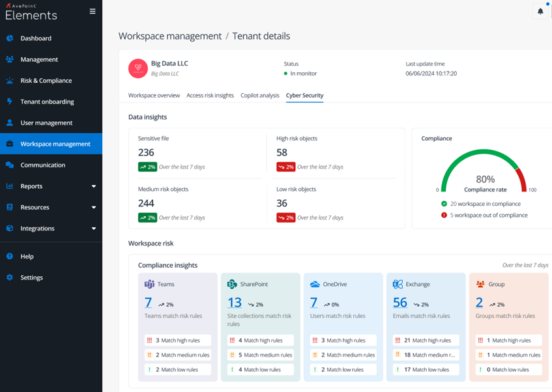
Task: Click the User management person icon
Action: click(x=10, y=122)
